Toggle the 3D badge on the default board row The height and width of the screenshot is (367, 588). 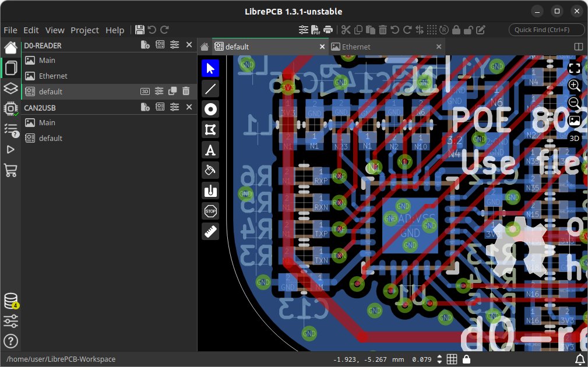coord(145,91)
